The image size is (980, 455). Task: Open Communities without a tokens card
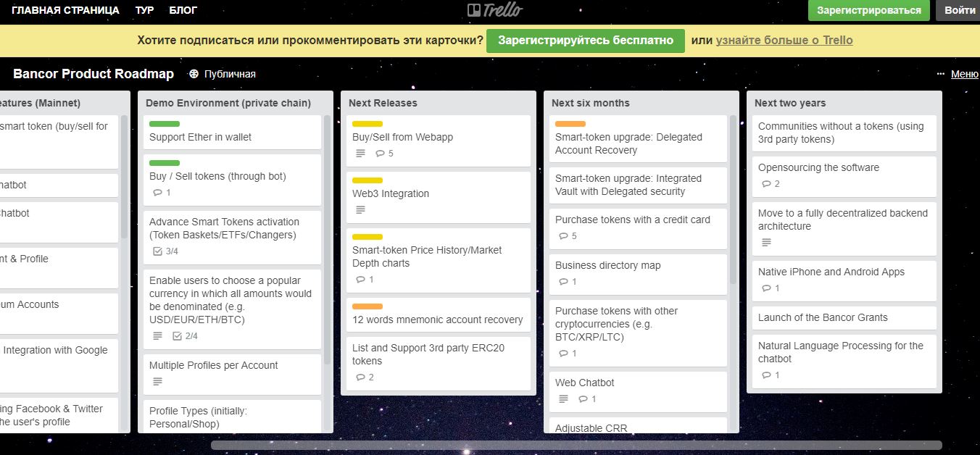844,133
